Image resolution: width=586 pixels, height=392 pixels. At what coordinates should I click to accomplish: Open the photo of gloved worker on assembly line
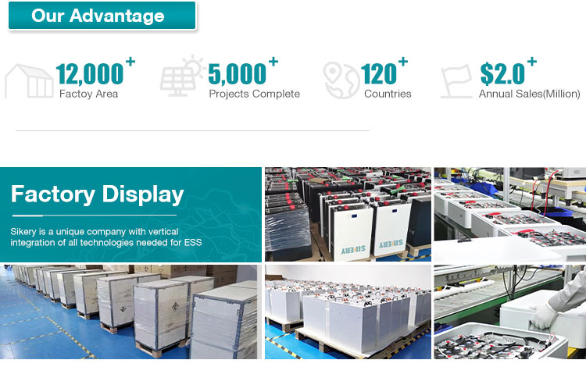(x=509, y=312)
